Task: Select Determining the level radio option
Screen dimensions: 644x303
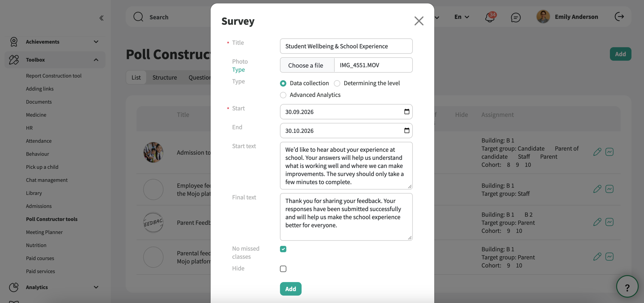Action: (x=337, y=83)
